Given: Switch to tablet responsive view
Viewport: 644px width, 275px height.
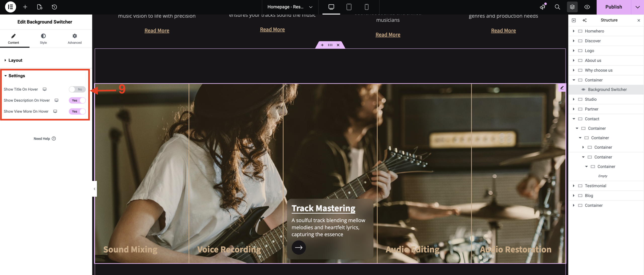Looking at the screenshot, I should click(349, 7).
